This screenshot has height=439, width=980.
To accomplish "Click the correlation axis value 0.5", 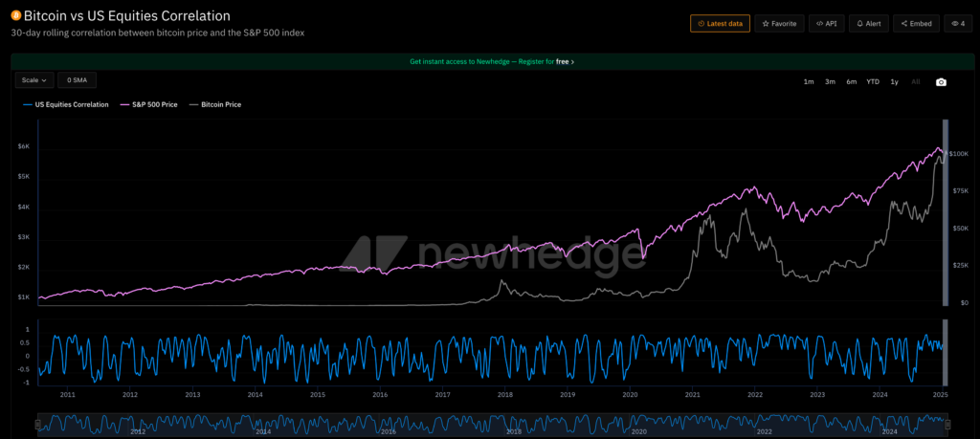I will coord(26,342).
